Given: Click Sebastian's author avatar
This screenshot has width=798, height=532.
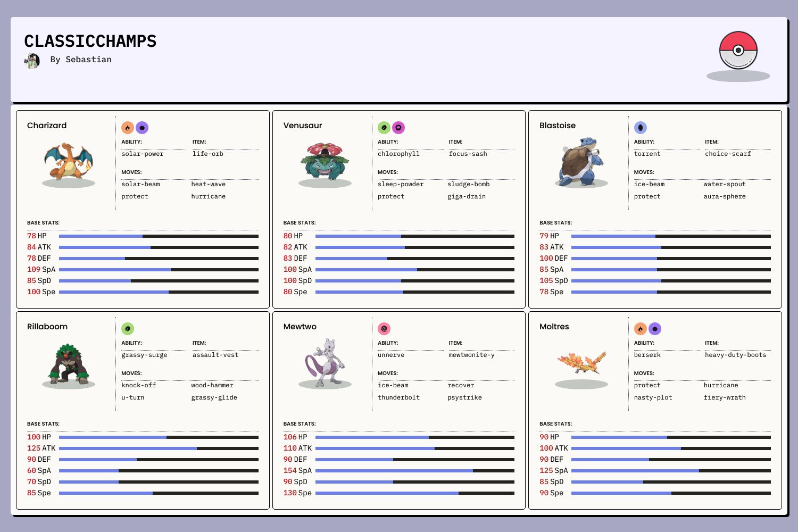Looking at the screenshot, I should (32, 61).
